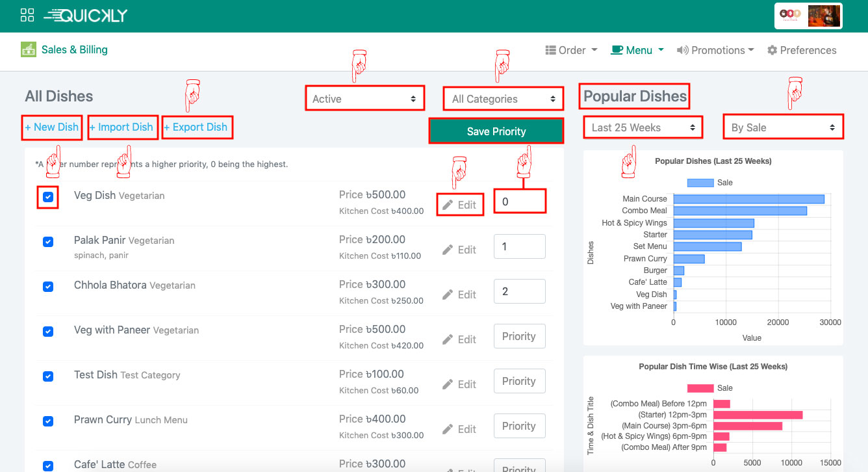Screen dimensions: 868x472
Task: Select the By Sale sorting option
Action: [x=783, y=127]
